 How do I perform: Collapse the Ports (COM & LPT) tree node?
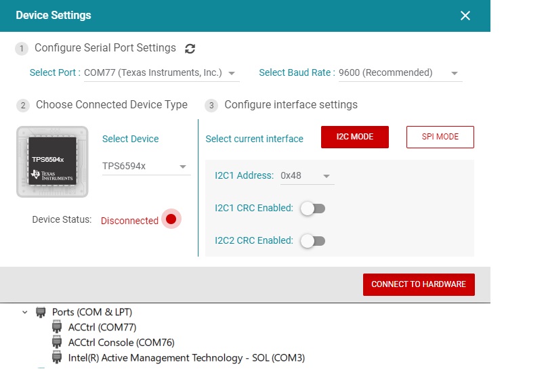coord(25,313)
